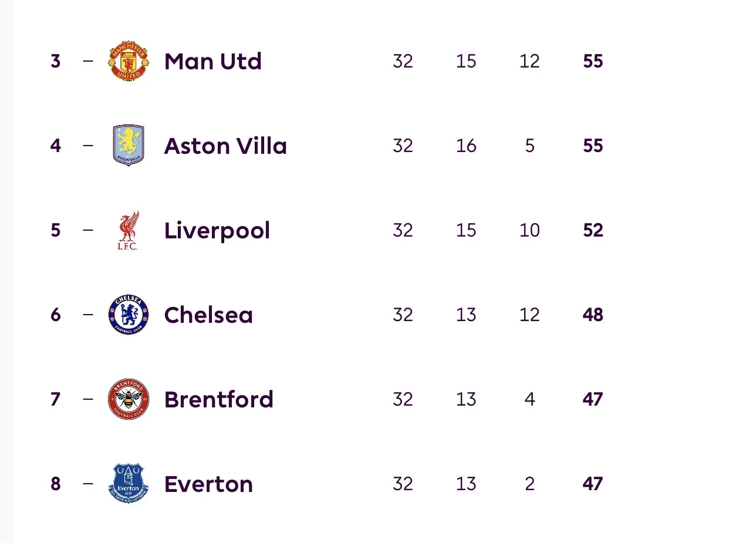This screenshot has width=756, height=543.
Task: Select the Everton team name
Action: (208, 484)
